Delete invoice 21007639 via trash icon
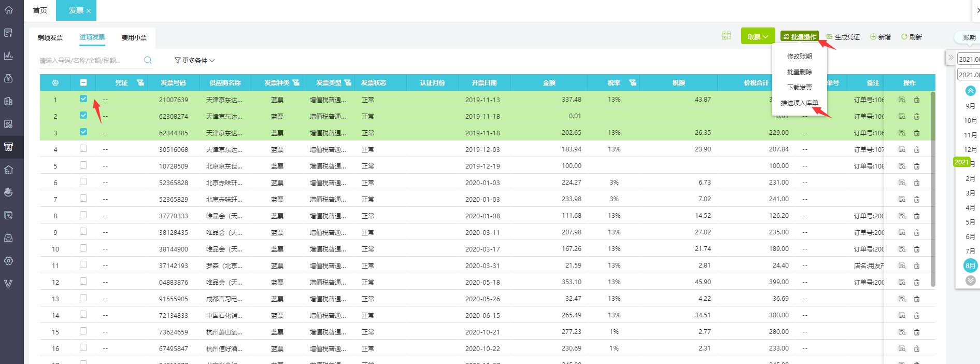This screenshot has width=980, height=364. pyautogui.click(x=917, y=100)
